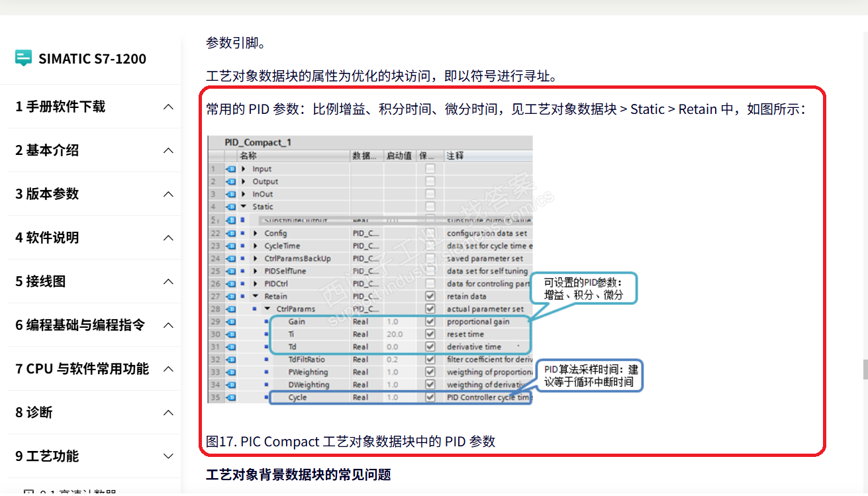Screen dimensions: 868x496
Task: Toggle the Retain row checkbox in the picture
Action: pos(430,296)
